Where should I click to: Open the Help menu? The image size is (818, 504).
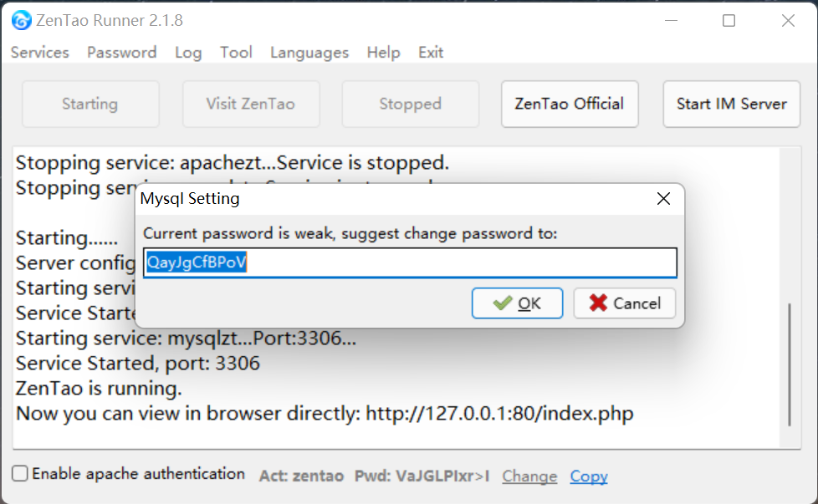(x=383, y=52)
